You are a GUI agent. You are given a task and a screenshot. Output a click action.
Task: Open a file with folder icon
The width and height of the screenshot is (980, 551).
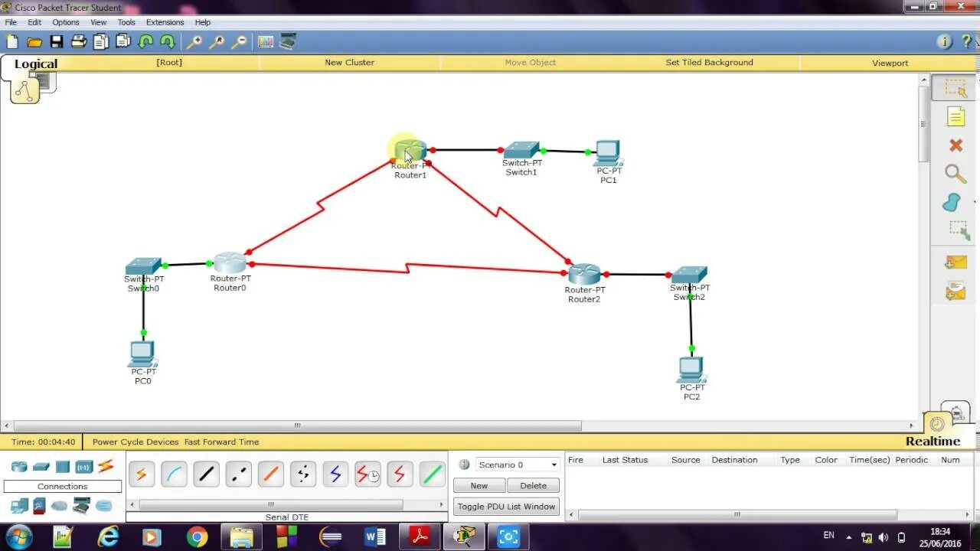point(34,42)
